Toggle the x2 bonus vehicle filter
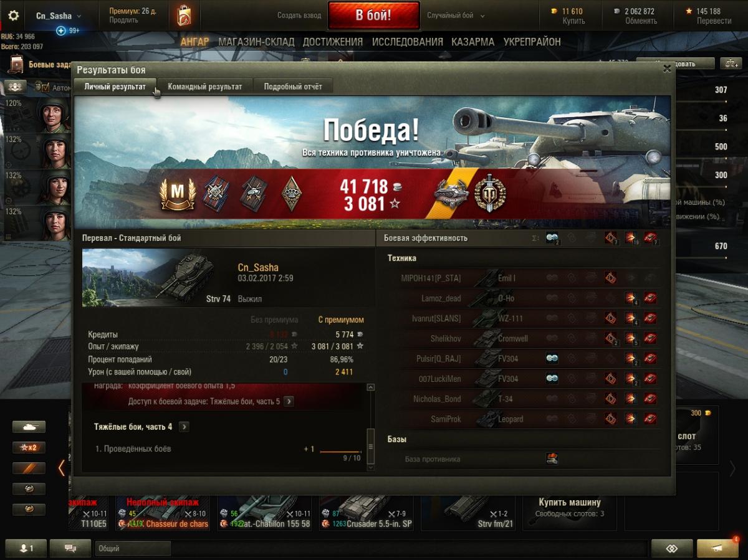The height and width of the screenshot is (560, 748). point(29,448)
